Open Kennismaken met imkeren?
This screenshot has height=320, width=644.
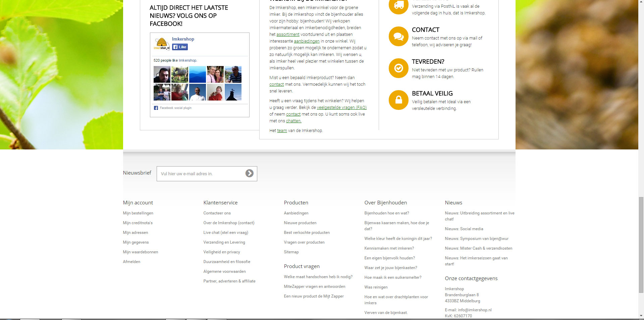(x=389, y=248)
